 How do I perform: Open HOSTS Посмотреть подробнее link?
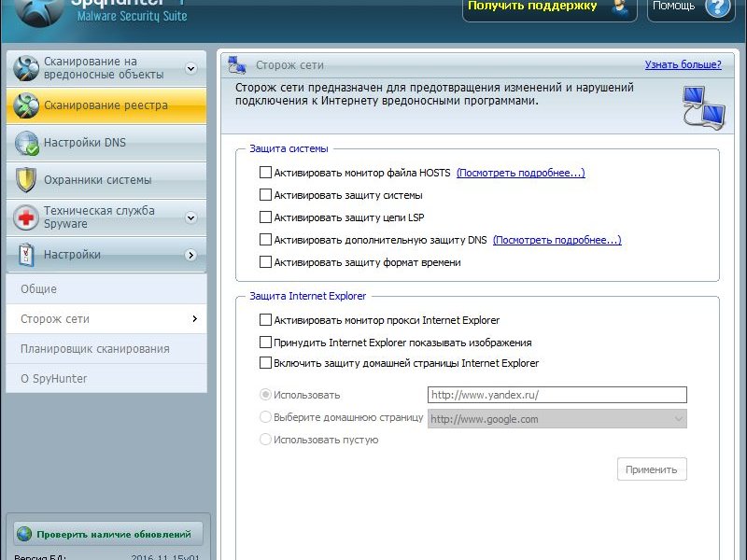pos(521,173)
